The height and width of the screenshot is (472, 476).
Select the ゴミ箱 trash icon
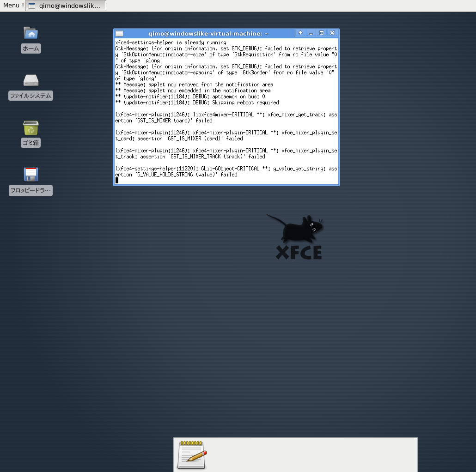click(x=31, y=128)
